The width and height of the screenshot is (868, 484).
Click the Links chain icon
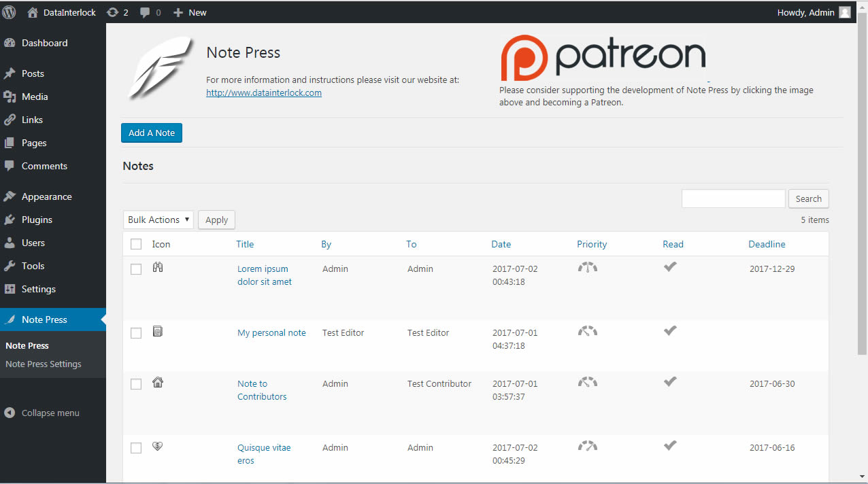(x=10, y=120)
